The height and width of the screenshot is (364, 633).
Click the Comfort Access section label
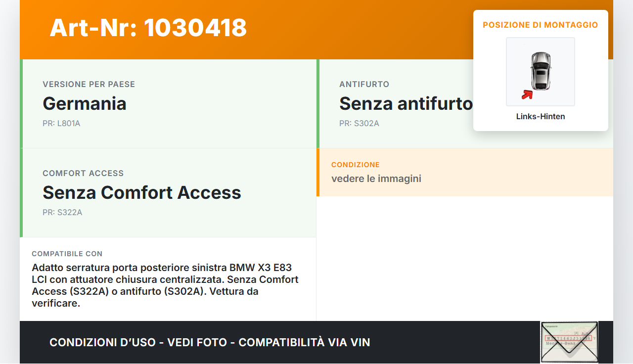pos(83,174)
